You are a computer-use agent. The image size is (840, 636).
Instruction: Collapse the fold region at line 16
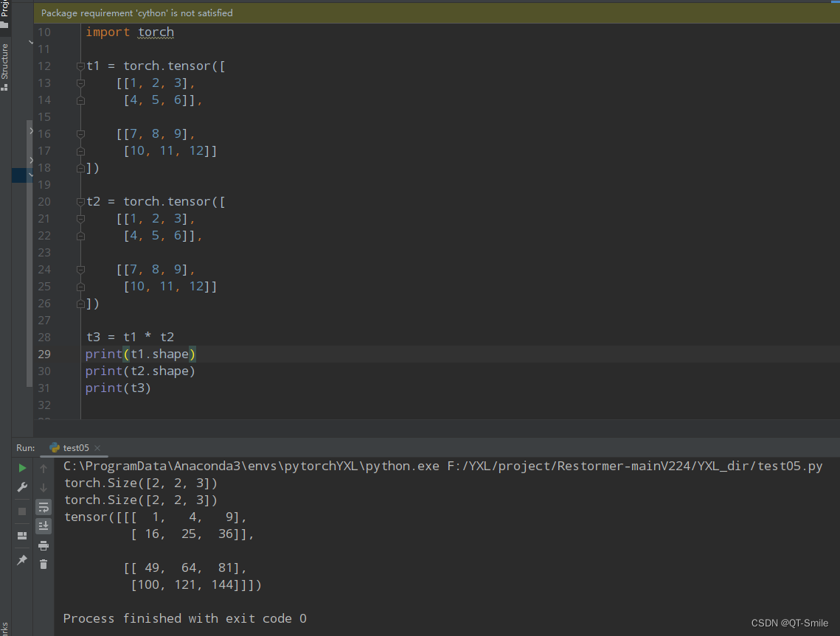click(80, 133)
